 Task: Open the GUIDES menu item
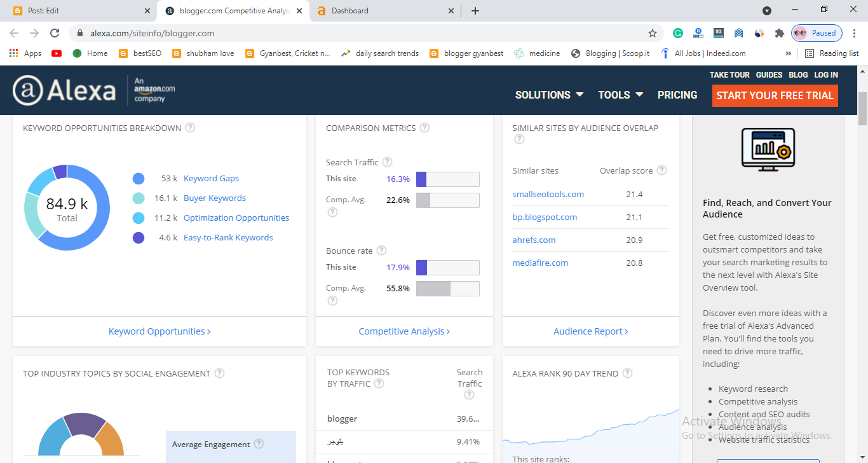coord(769,74)
